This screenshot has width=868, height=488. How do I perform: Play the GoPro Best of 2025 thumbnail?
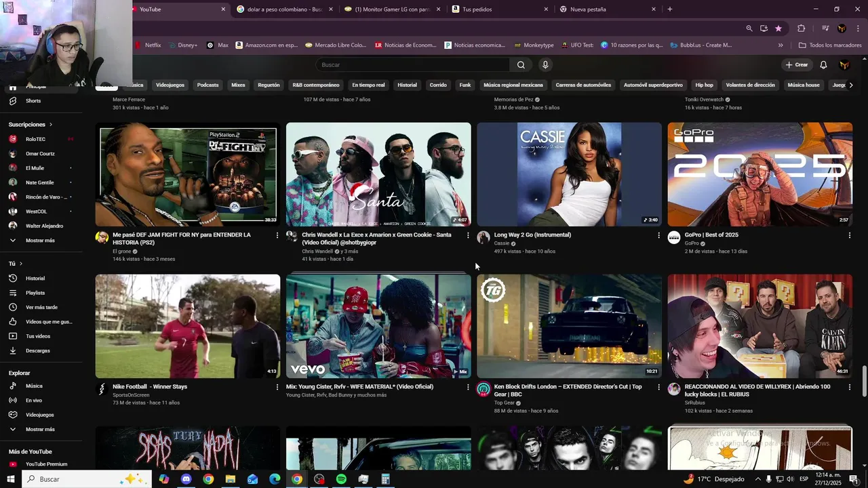tap(760, 174)
